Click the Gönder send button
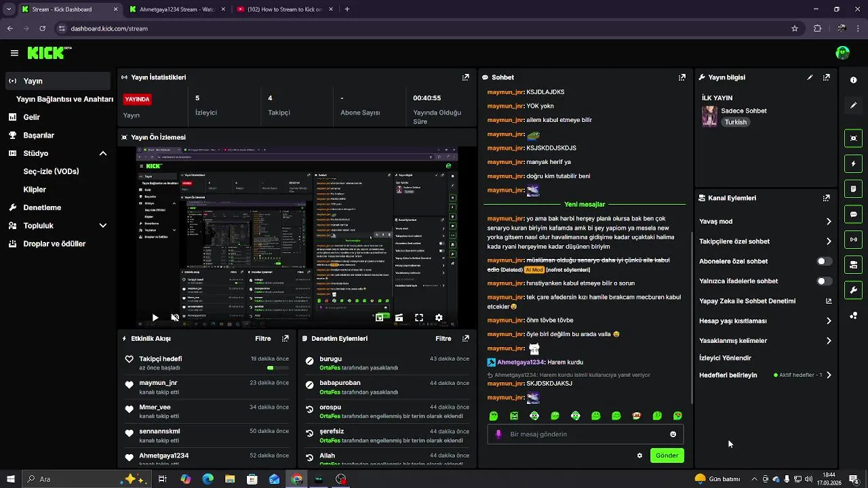This screenshot has height=488, width=868. 667,455
